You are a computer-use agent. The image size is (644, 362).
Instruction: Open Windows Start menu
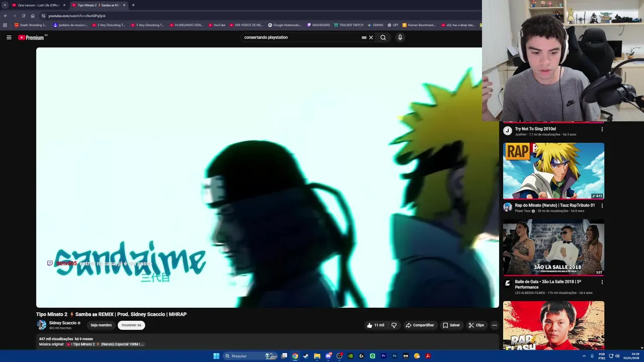point(216,356)
